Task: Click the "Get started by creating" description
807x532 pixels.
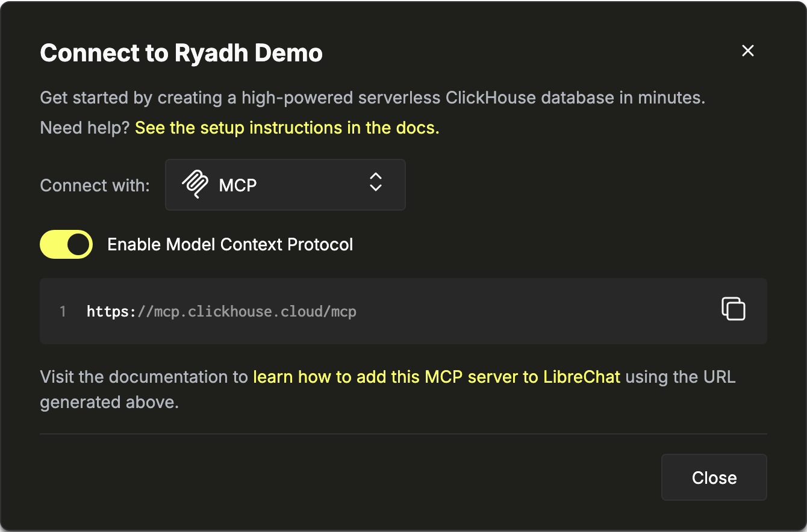Action: tap(372, 98)
